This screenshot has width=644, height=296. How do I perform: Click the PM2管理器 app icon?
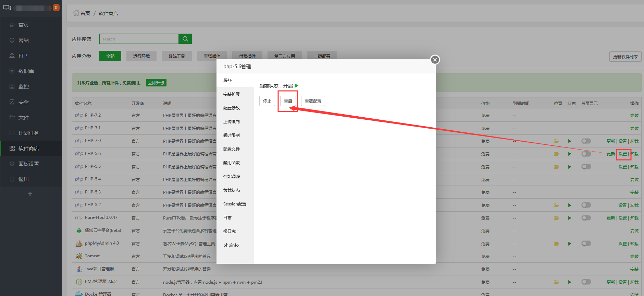[x=79, y=282]
